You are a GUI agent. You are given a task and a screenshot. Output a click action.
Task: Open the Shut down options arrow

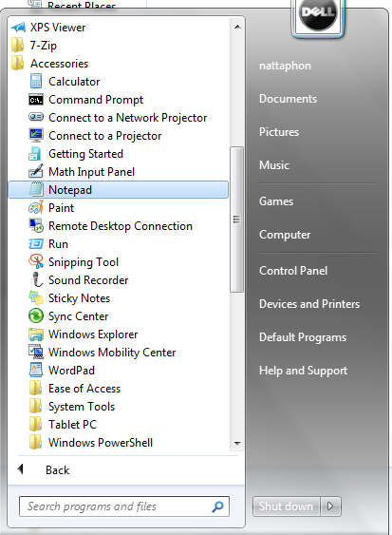coord(330,506)
